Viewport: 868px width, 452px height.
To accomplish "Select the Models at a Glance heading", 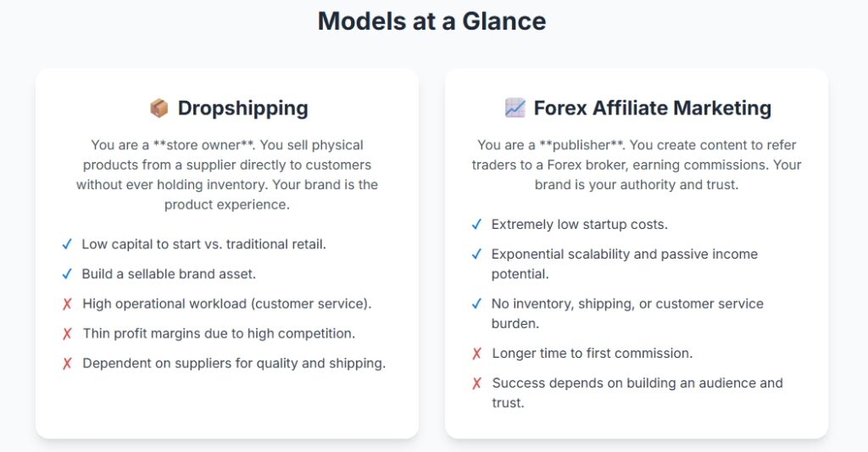I will 431,21.
